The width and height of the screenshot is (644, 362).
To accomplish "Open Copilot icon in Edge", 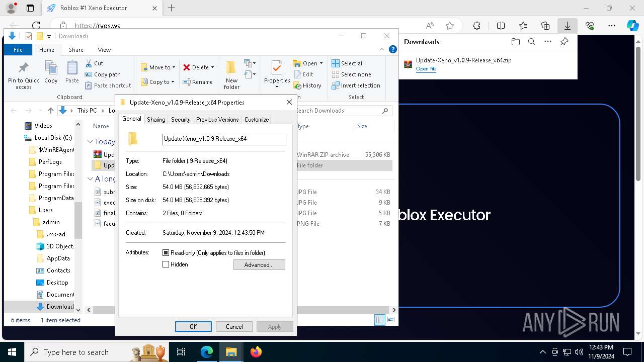I will pyautogui.click(x=632, y=26).
